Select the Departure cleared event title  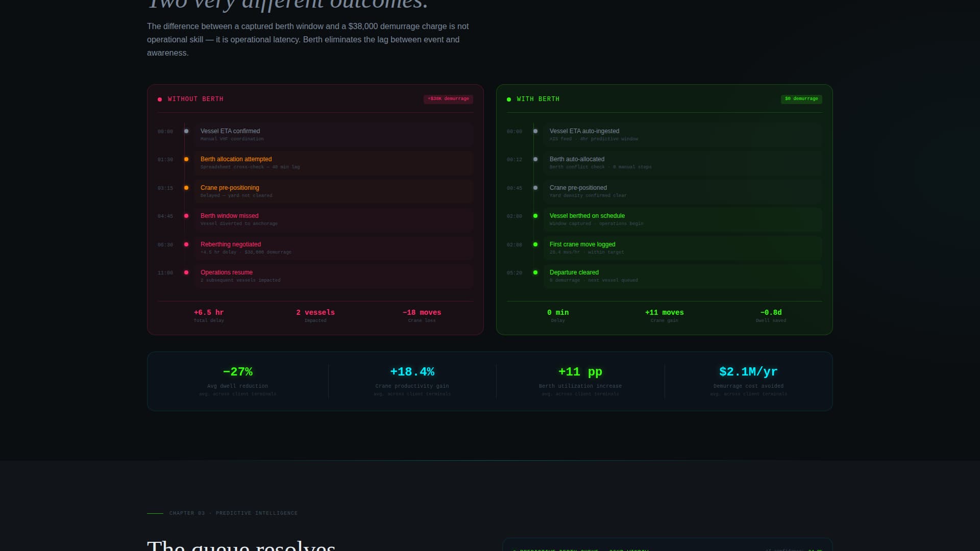574,272
